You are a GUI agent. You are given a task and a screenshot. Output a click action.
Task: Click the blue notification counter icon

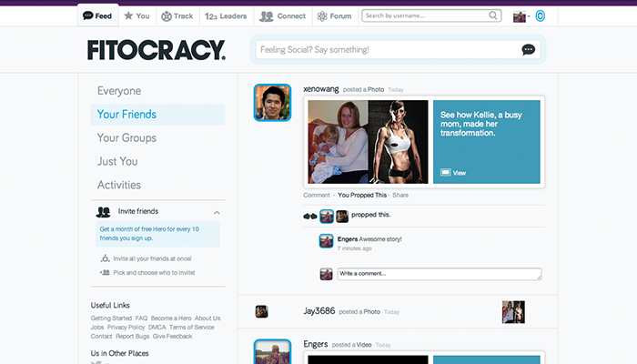[x=541, y=16]
